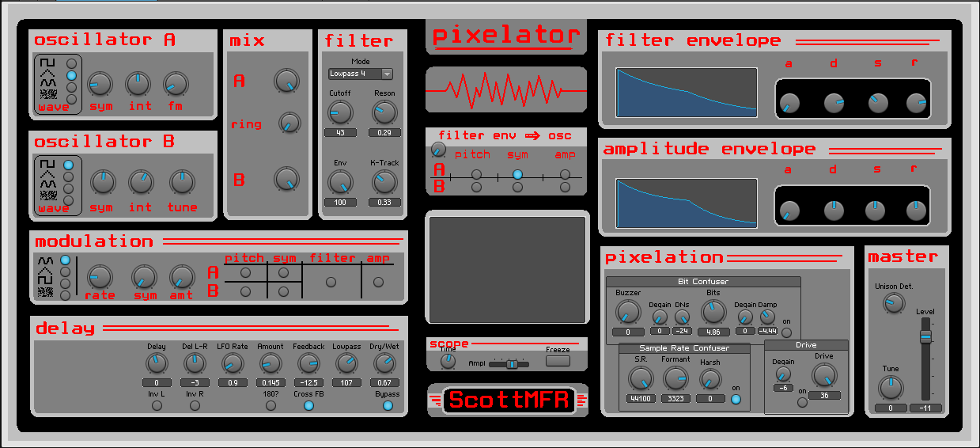
Task: Disable Cross FB in the delay section
Action: 308,406
